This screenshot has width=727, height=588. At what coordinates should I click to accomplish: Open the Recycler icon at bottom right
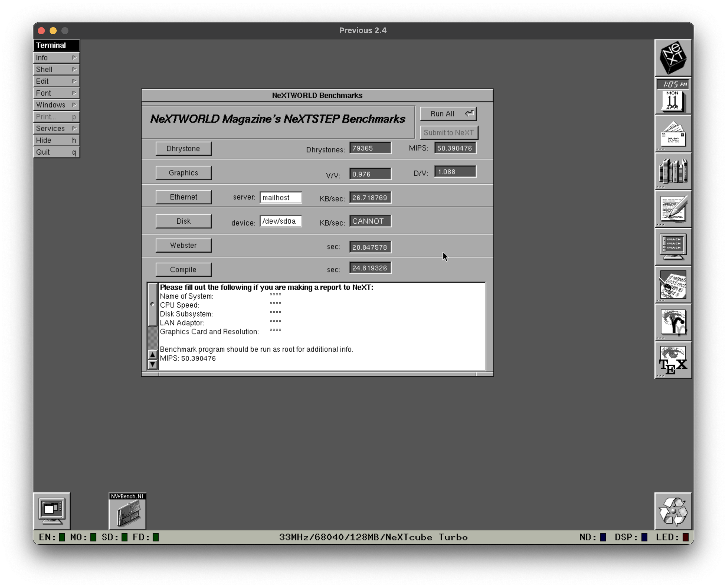click(672, 512)
